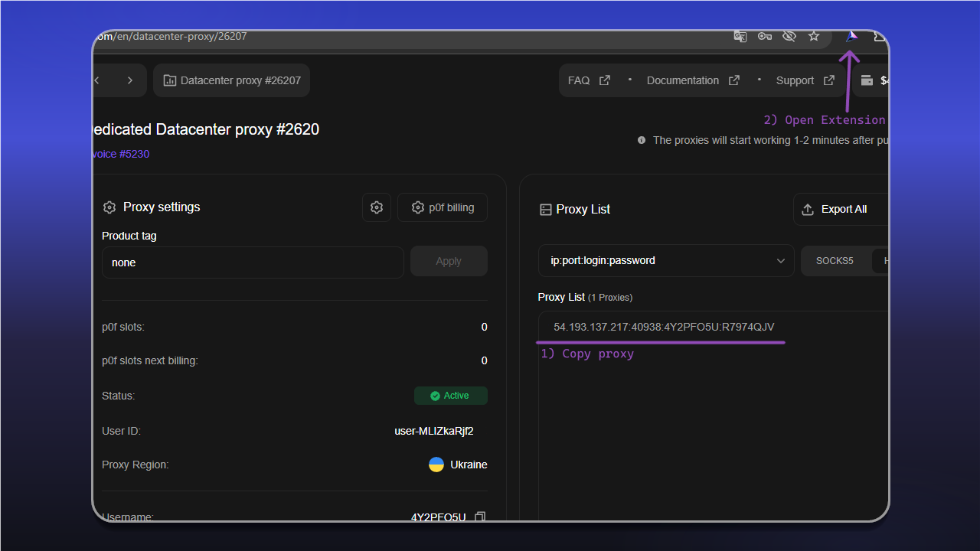
Task: Click the info icon before proxies notice
Action: [x=642, y=141]
